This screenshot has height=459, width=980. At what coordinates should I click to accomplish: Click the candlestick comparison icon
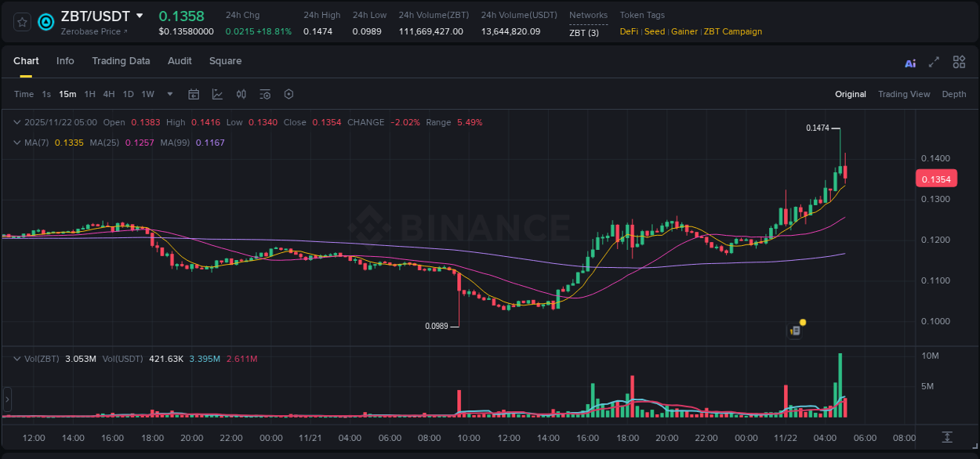241,94
